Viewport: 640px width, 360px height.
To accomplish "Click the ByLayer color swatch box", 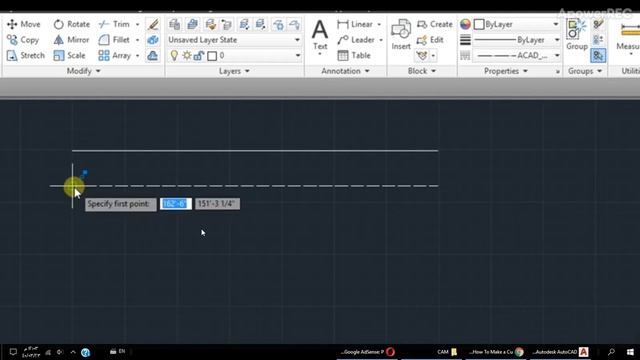I will 479,24.
